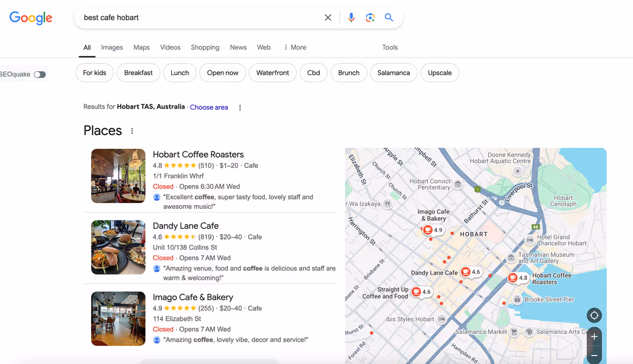Open the Places section options menu
Screen dimensions: 633x364
[x=132, y=131]
